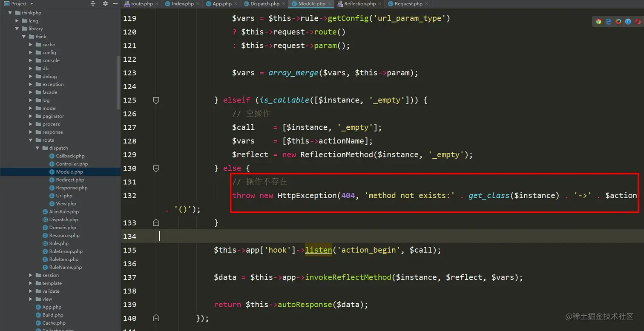Click fold end marker at line 133

[x=156, y=223]
